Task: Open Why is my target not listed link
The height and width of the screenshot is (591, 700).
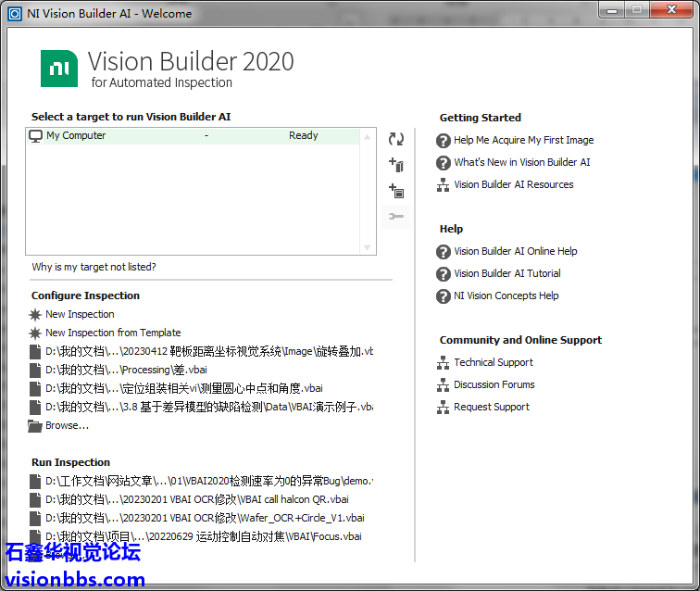Action: click(x=94, y=267)
